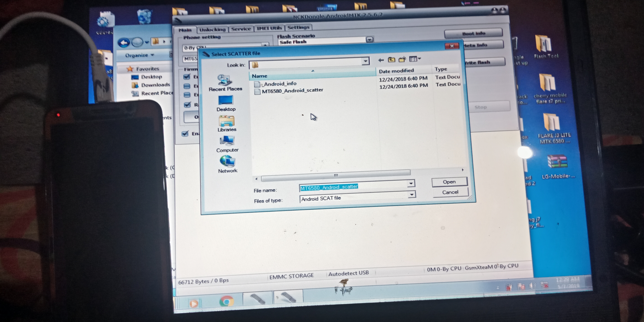Go up one folder level icon

tap(391, 60)
